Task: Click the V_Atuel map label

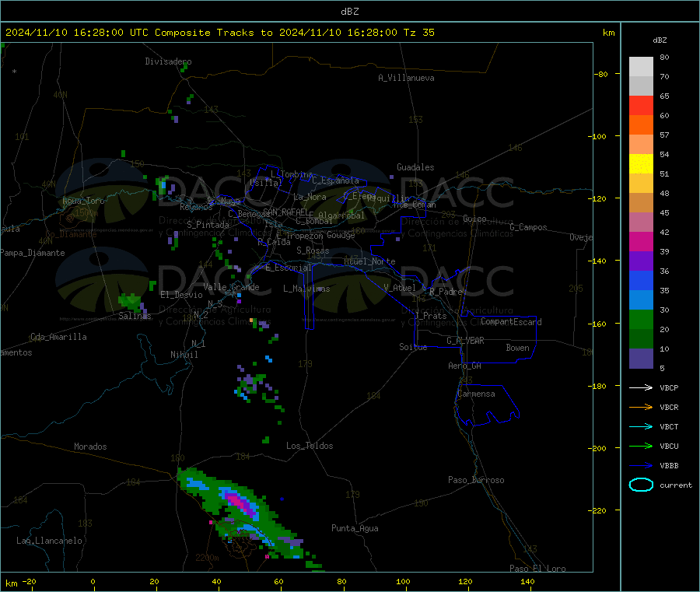Action: pyautogui.click(x=400, y=288)
